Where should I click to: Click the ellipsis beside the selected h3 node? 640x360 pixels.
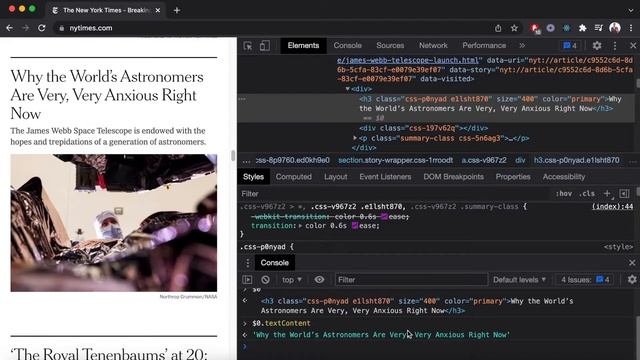pyautogui.click(x=242, y=99)
